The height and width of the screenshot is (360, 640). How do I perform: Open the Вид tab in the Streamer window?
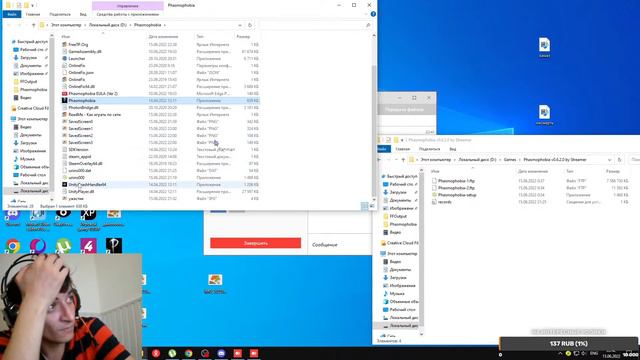point(453,149)
